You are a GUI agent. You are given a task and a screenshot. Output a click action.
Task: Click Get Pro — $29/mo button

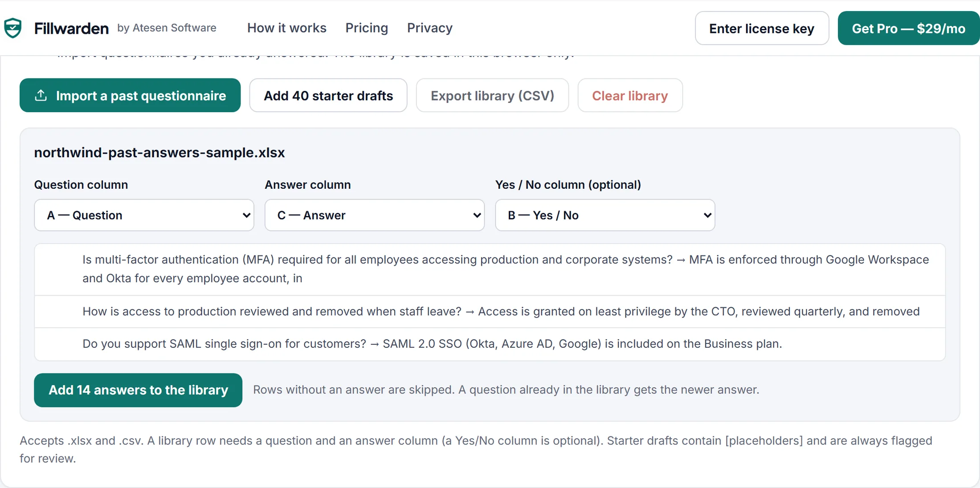pyautogui.click(x=908, y=28)
